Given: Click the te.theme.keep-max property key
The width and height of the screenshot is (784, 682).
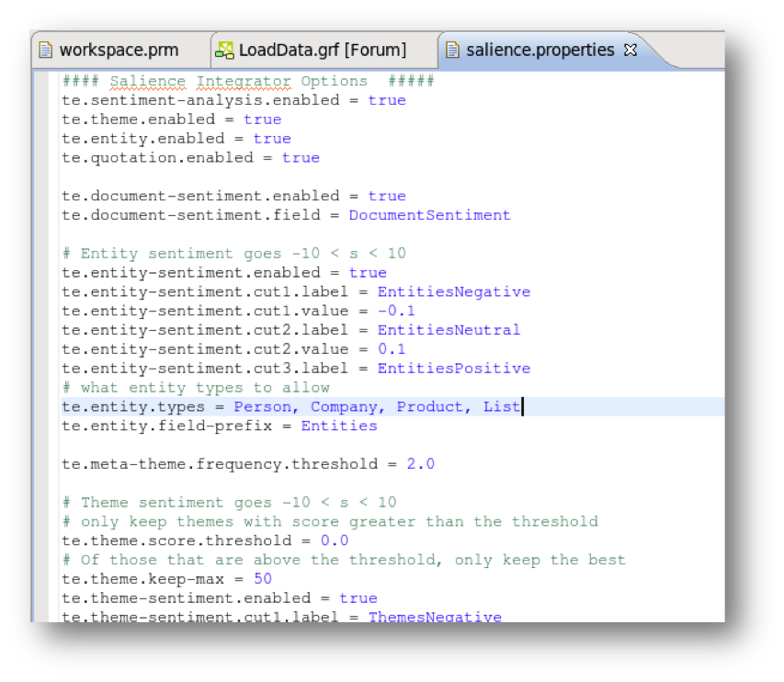Looking at the screenshot, I should click(x=143, y=579).
